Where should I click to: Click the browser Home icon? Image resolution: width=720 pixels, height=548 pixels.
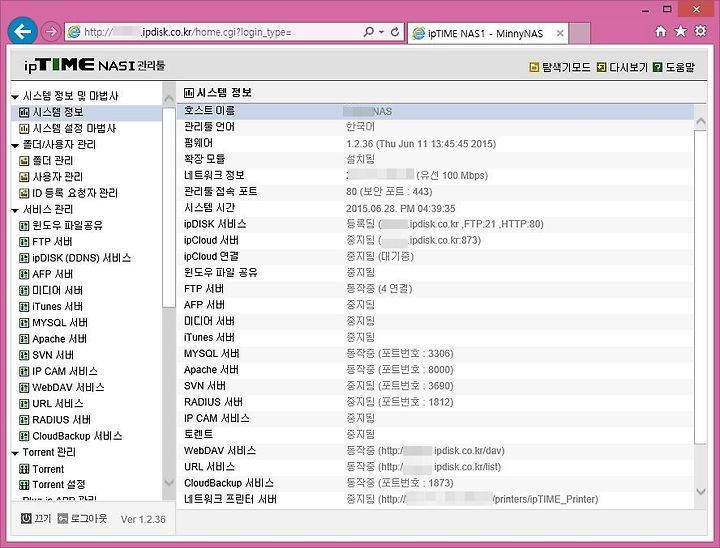(x=660, y=31)
